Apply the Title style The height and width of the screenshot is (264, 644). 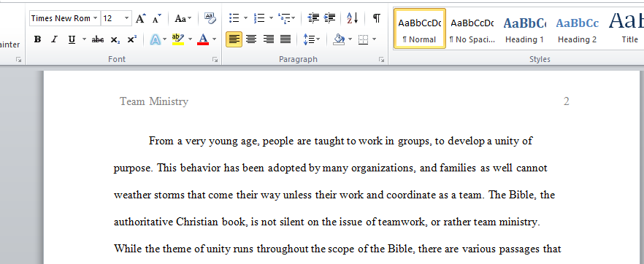point(625,28)
